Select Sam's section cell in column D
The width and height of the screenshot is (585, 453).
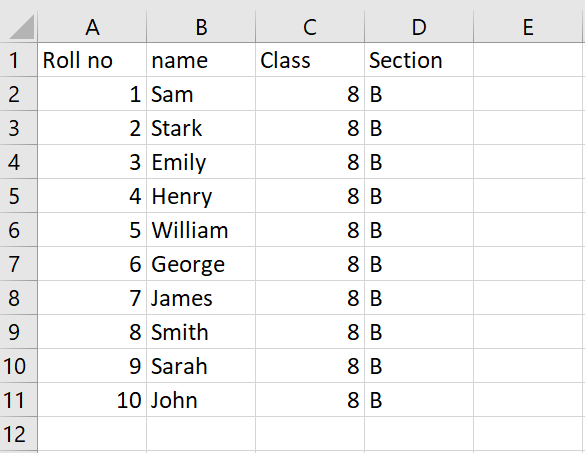click(419, 94)
